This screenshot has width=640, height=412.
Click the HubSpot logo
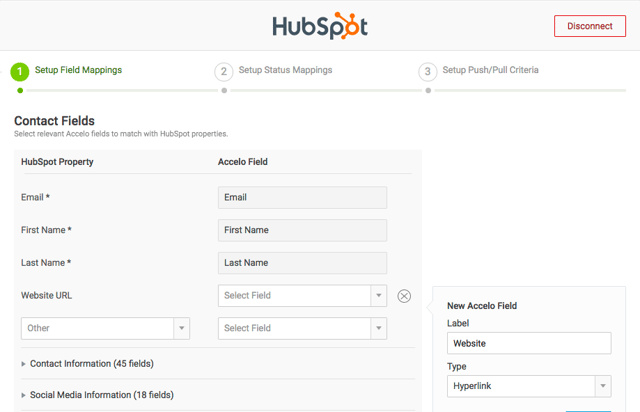click(319, 25)
